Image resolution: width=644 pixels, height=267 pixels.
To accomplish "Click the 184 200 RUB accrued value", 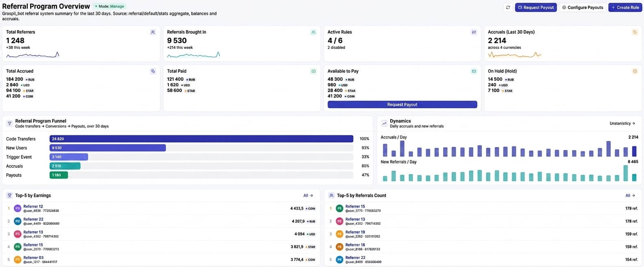I will (20, 79).
